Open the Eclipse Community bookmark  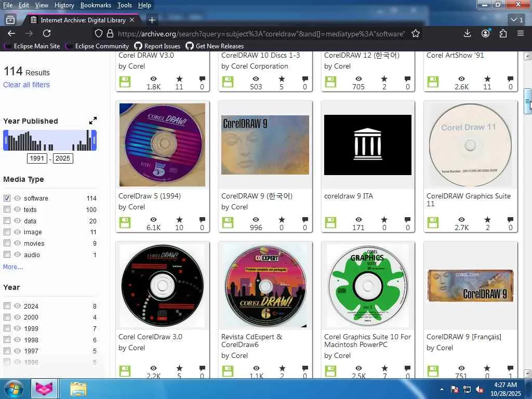coord(97,46)
